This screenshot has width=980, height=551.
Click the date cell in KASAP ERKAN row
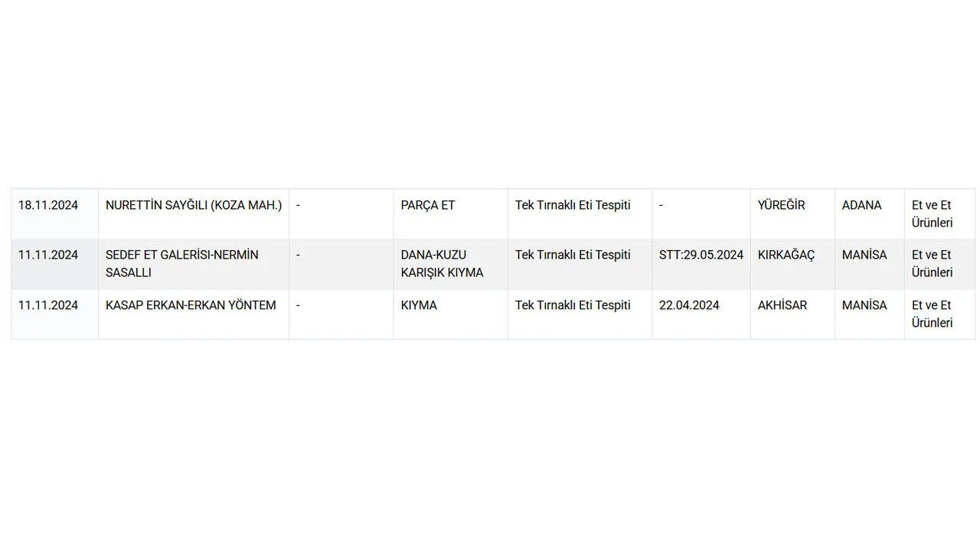[x=48, y=305]
